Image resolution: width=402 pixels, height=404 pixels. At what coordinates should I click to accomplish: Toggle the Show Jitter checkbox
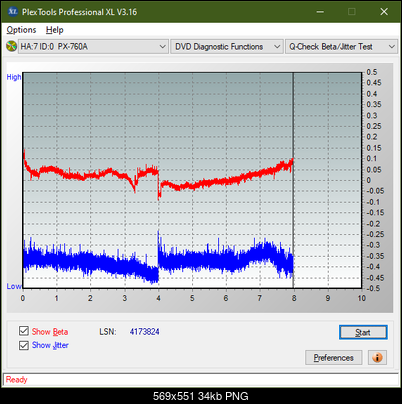pos(24,345)
